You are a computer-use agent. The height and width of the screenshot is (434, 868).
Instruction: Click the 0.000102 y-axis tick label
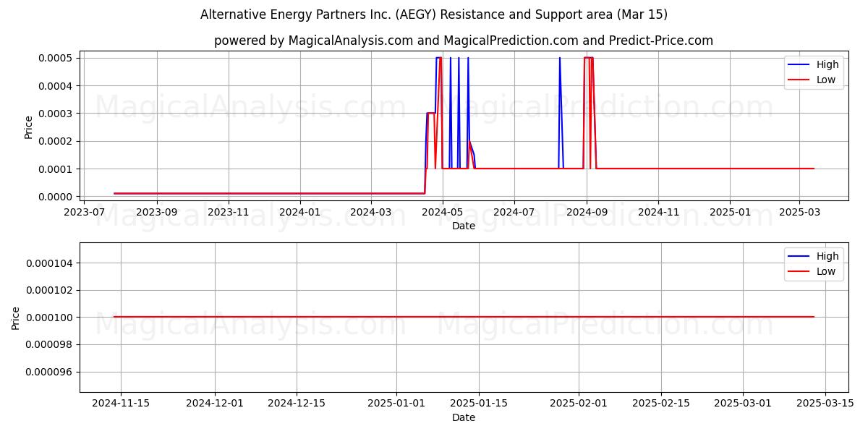[50, 290]
